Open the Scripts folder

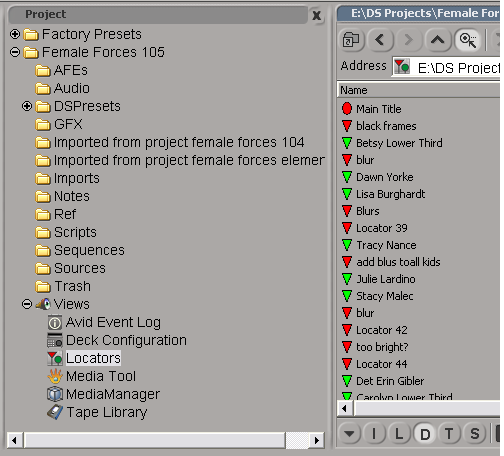click(66, 232)
